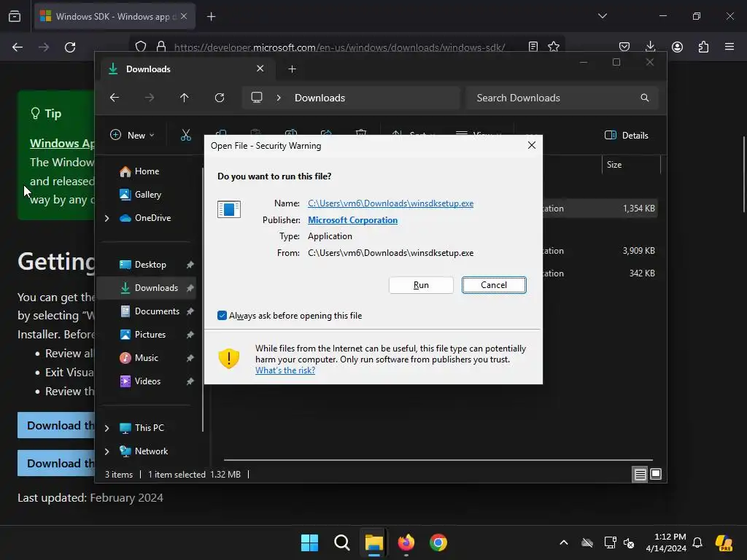
Task: Click the Microsoft Corporation publisher link
Action: (352, 220)
